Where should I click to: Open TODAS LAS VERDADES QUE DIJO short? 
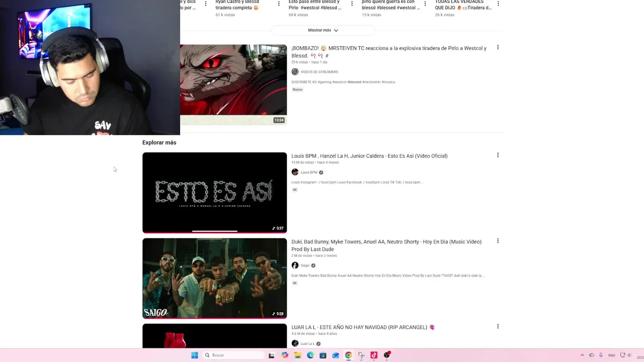tap(463, 5)
